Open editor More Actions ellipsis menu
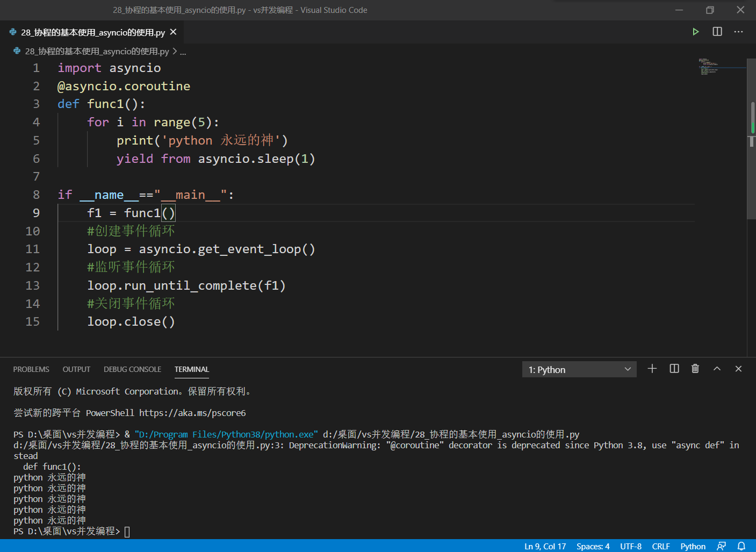 [739, 32]
